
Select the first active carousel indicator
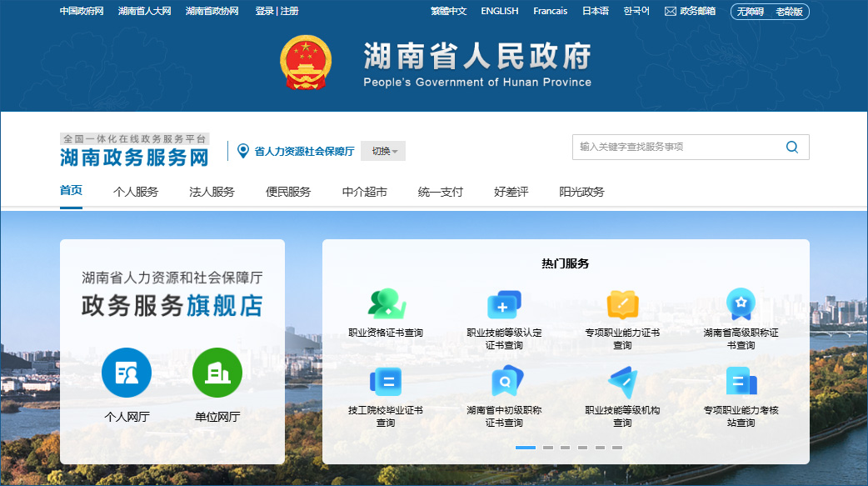coord(526,447)
